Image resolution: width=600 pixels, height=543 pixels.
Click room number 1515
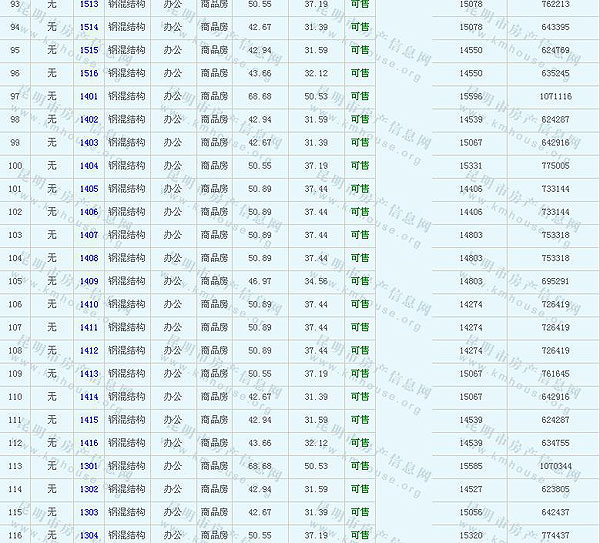[x=89, y=50]
